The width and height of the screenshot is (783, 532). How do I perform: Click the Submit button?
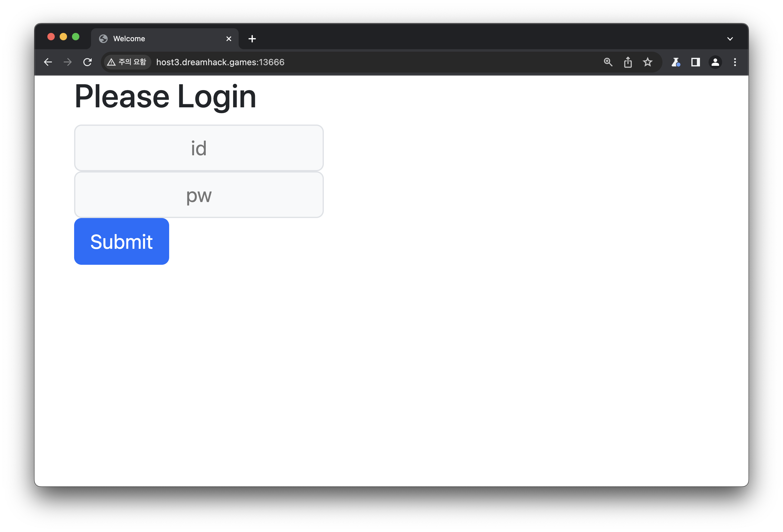[x=121, y=241]
